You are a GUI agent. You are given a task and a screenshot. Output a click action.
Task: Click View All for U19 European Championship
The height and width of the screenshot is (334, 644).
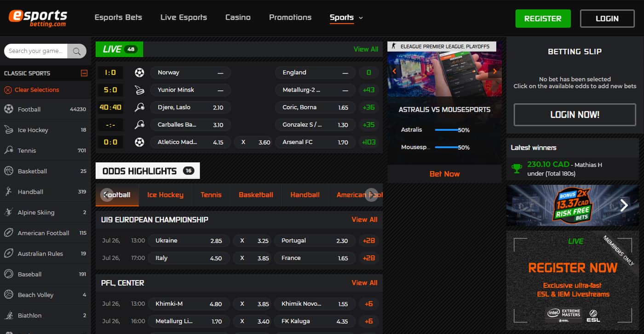pos(364,220)
